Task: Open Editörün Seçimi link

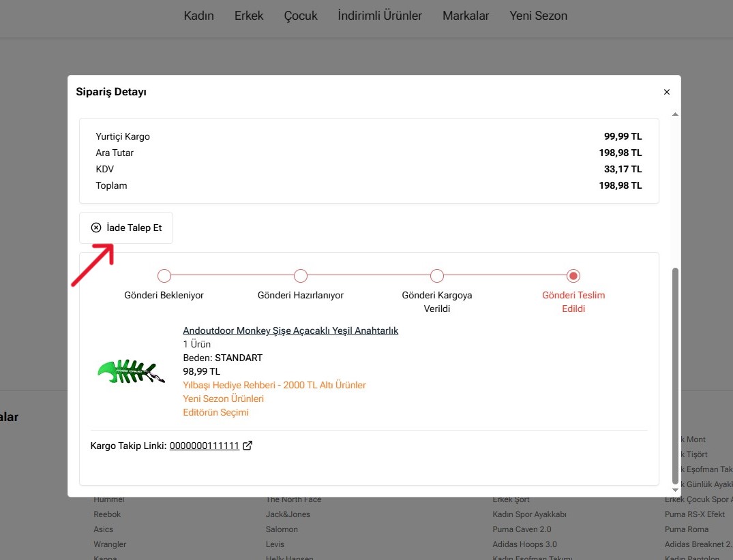Action: 215,412
